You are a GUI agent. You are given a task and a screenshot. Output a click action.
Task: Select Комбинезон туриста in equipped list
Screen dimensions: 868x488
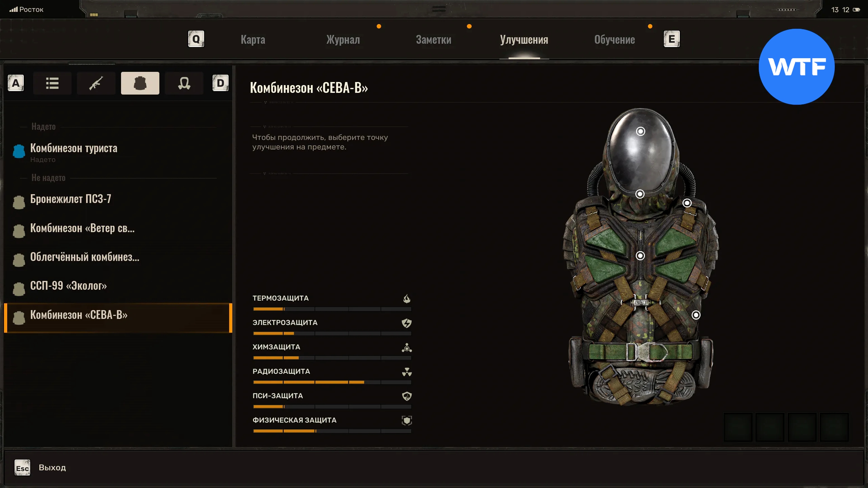tap(74, 148)
